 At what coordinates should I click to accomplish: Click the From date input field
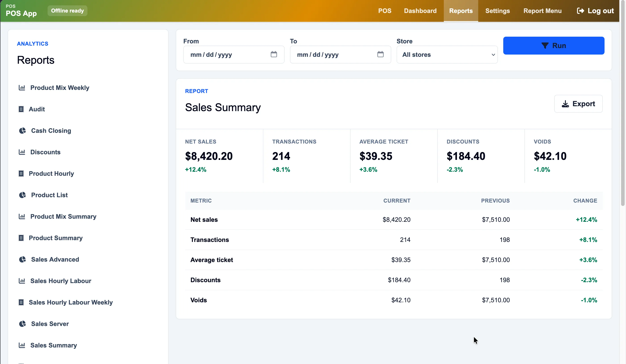(x=234, y=54)
